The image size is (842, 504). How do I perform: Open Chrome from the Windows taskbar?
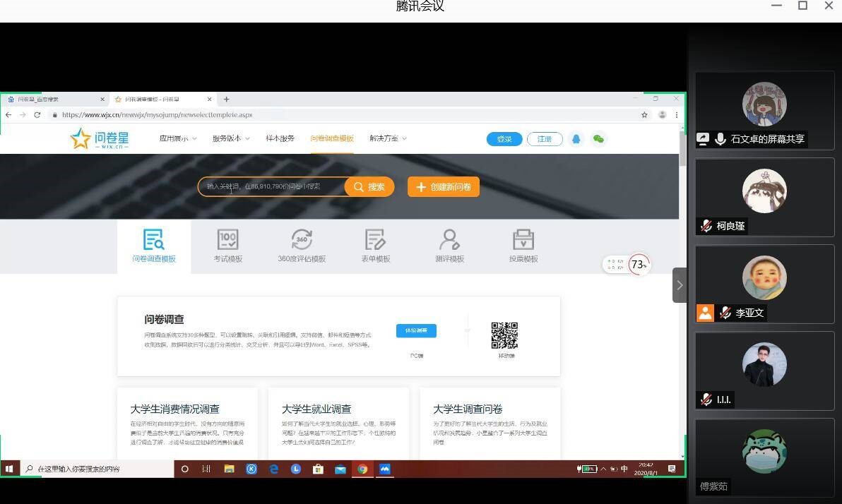362,469
